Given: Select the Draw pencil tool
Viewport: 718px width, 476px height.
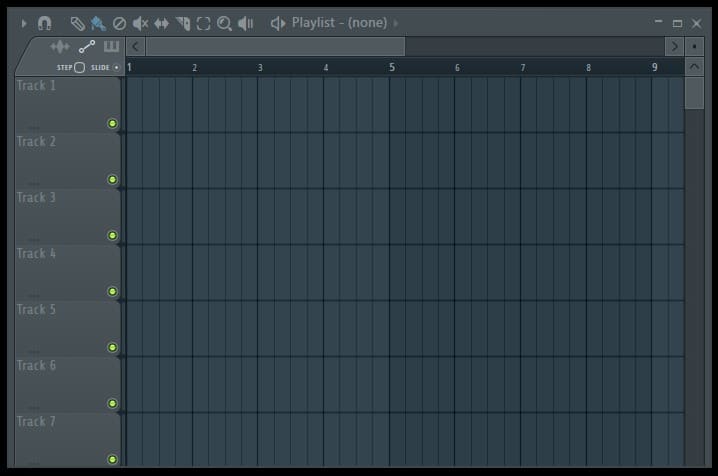Looking at the screenshot, I should coord(77,23).
